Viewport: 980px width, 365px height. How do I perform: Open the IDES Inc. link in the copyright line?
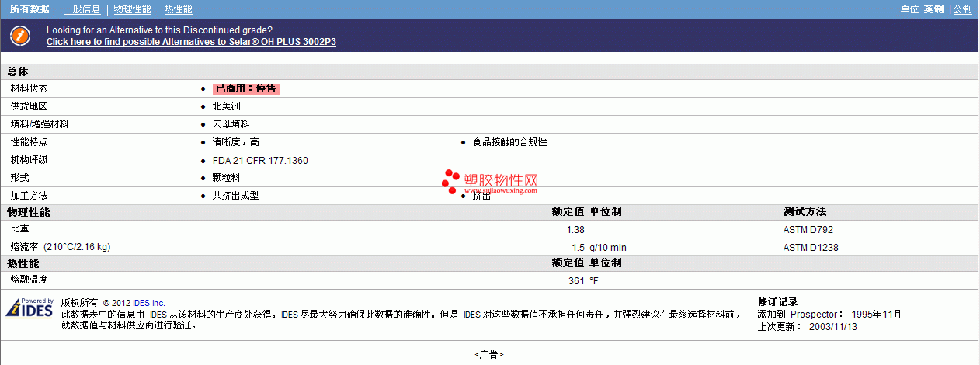point(149,303)
